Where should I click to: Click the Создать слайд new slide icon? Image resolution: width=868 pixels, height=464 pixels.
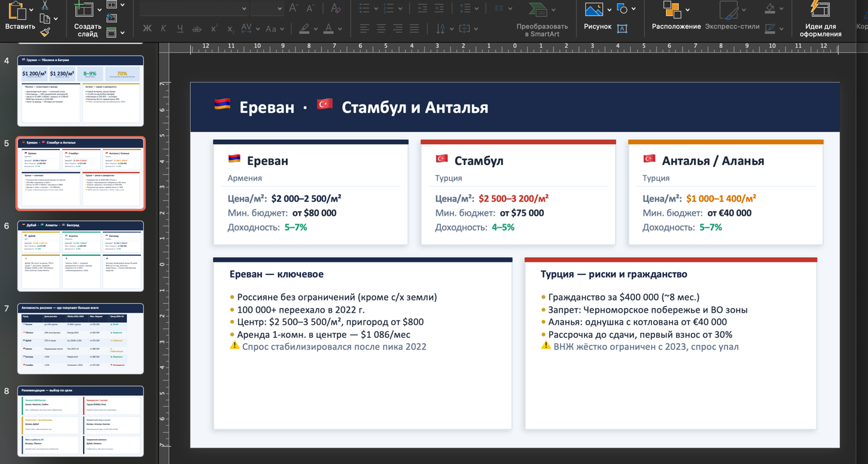click(84, 8)
